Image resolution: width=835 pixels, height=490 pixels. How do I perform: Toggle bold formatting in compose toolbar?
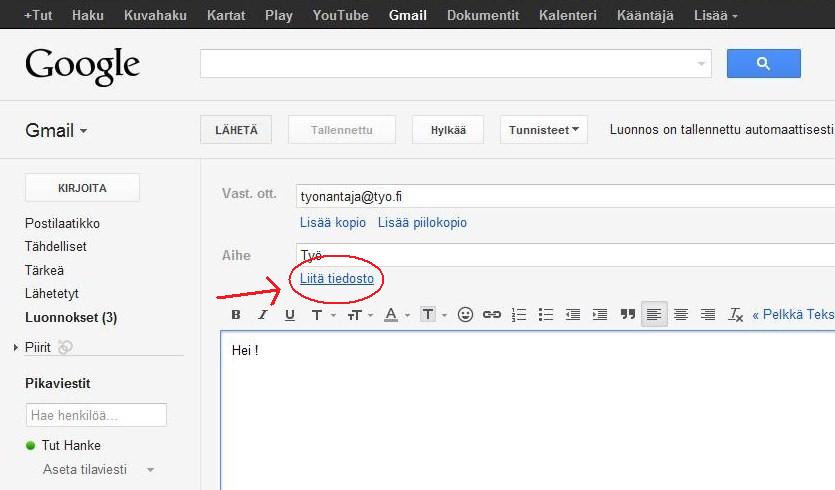(x=236, y=315)
